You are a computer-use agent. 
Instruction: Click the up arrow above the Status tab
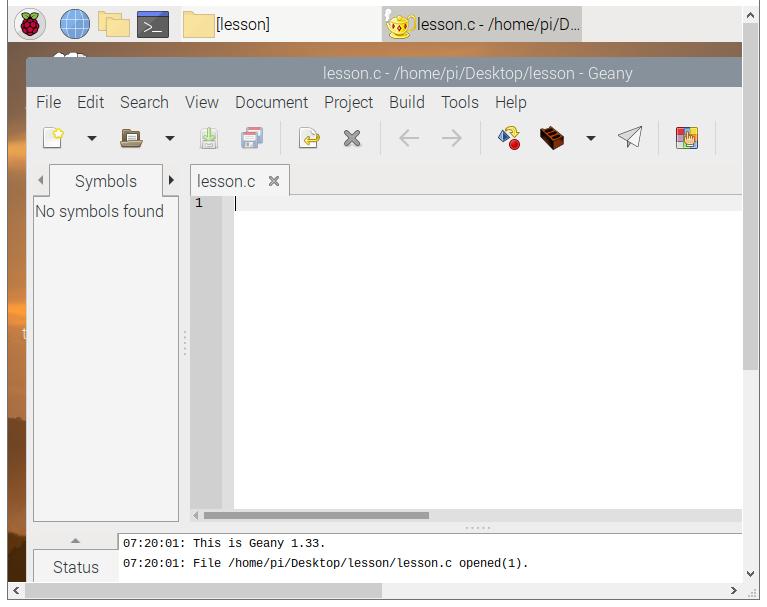[75, 540]
